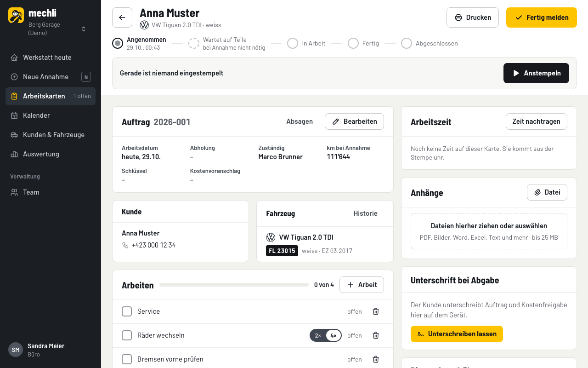Delete the Räder wechseln task

(376, 335)
